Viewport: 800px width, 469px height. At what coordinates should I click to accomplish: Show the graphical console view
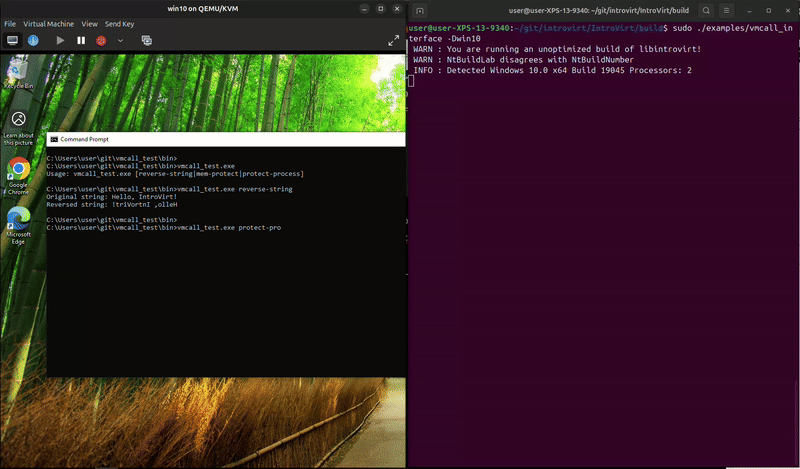point(13,40)
